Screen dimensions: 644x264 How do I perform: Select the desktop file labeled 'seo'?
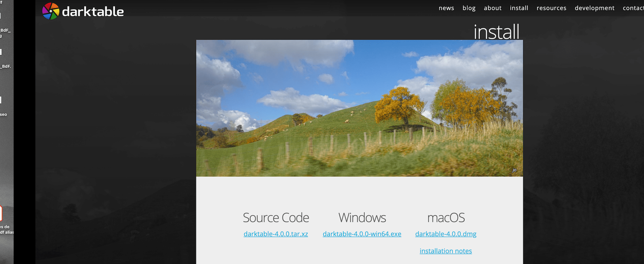(x=3, y=115)
